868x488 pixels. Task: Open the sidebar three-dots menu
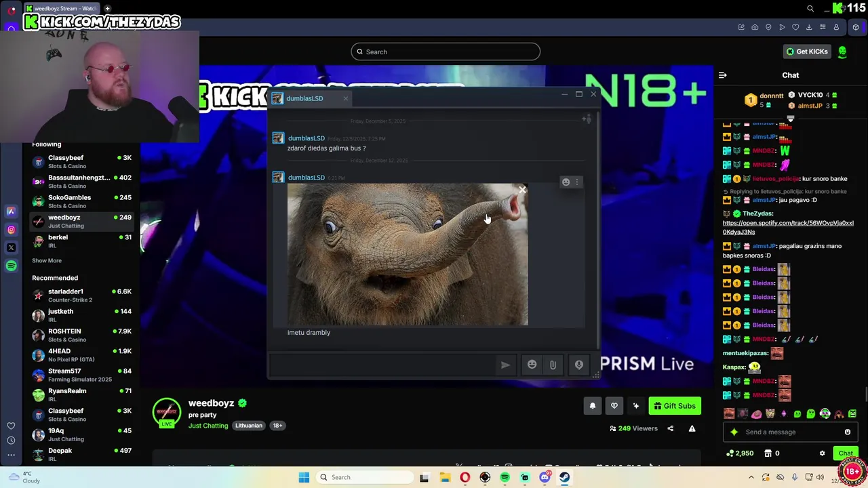11,455
